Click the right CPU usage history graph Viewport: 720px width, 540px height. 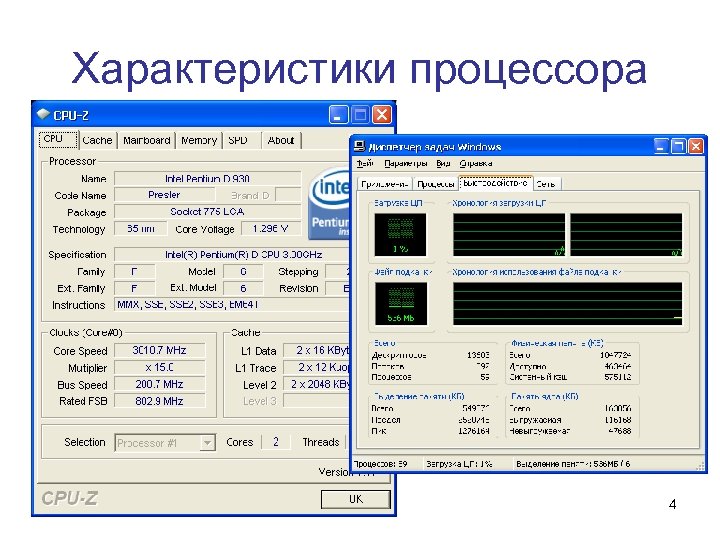pos(626,235)
